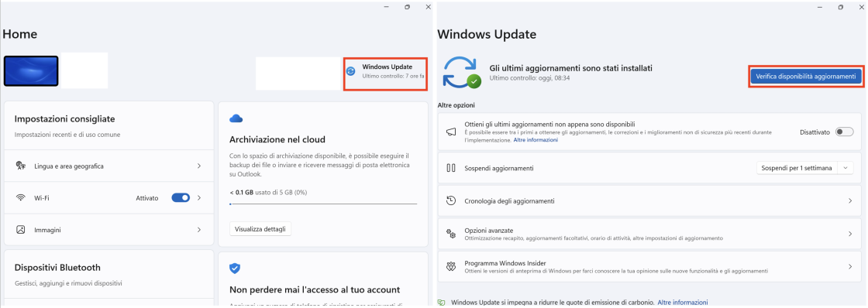The height and width of the screenshot is (308, 868).
Task: Click the OneDrive cloud icon
Action: [x=236, y=118]
